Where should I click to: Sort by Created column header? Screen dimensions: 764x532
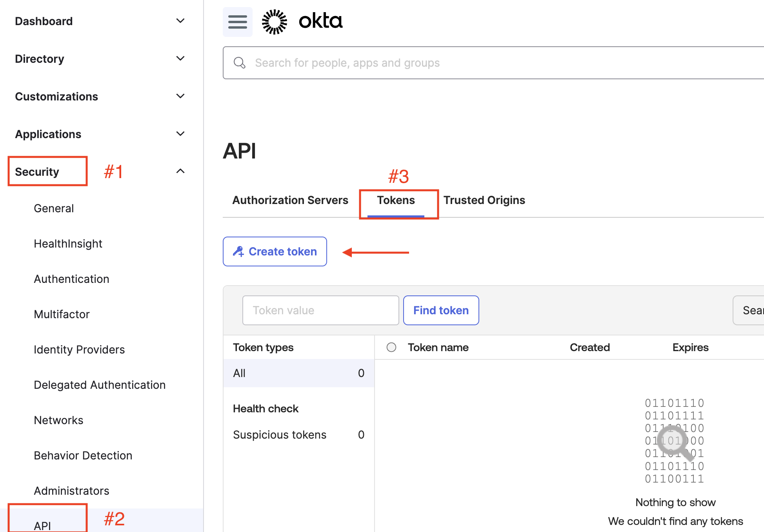click(590, 347)
